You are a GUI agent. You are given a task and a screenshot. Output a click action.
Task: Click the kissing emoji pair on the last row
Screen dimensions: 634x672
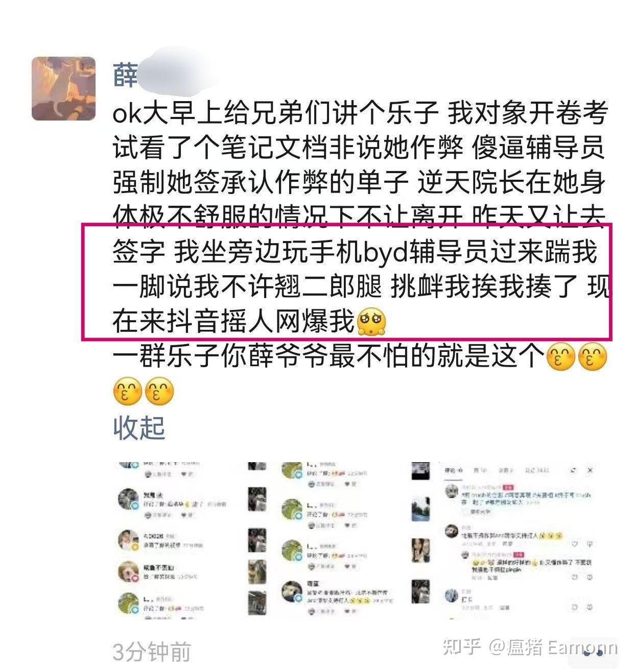click(144, 392)
